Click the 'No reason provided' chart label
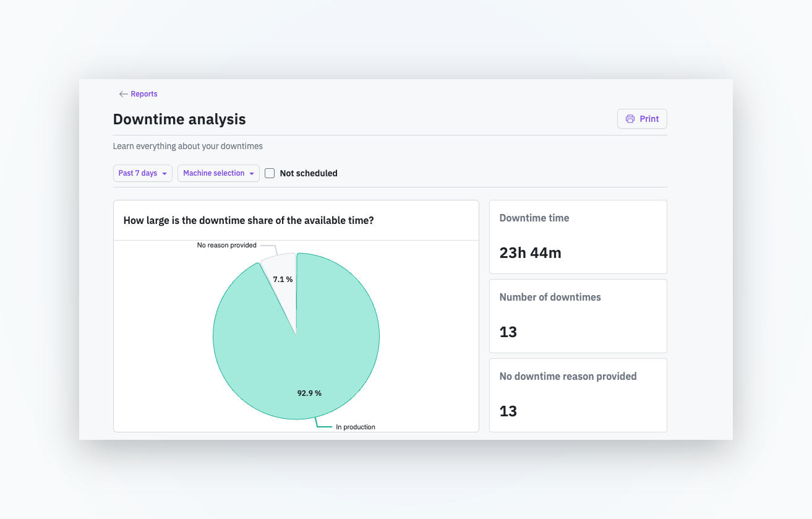 (x=226, y=245)
